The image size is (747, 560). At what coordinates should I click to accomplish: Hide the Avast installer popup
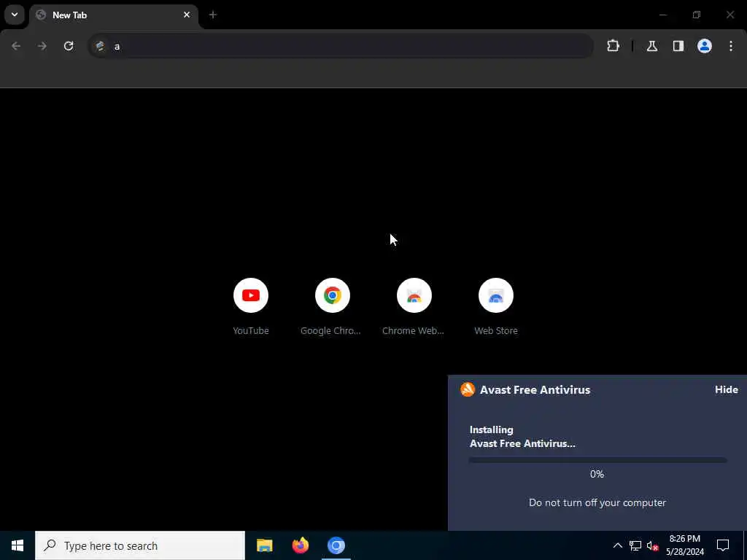pyautogui.click(x=726, y=389)
